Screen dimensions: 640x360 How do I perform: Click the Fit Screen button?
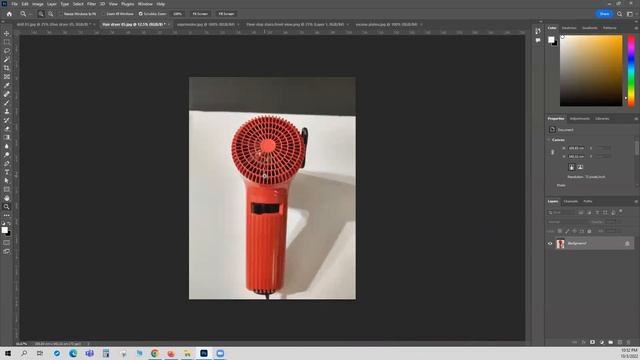200,14
